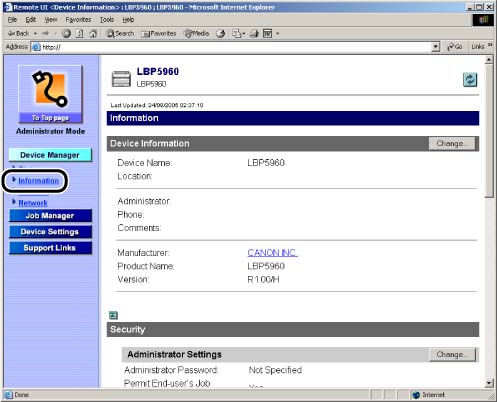The height and width of the screenshot is (402, 497).
Task: Click the Go button
Action: tap(455, 47)
